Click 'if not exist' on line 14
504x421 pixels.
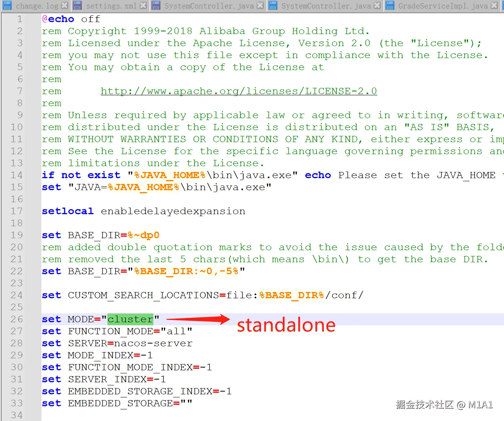pos(81,175)
